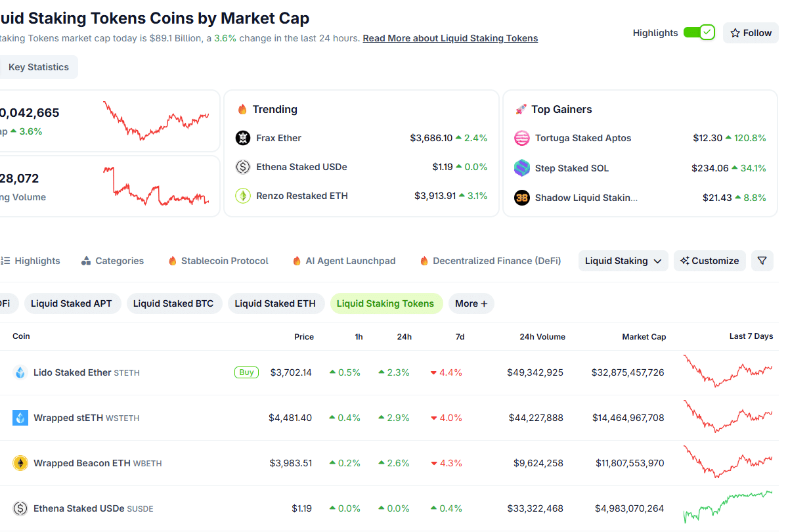Click the Ethena Staked USDe row icon
The width and height of the screenshot is (788, 532).
click(20, 508)
